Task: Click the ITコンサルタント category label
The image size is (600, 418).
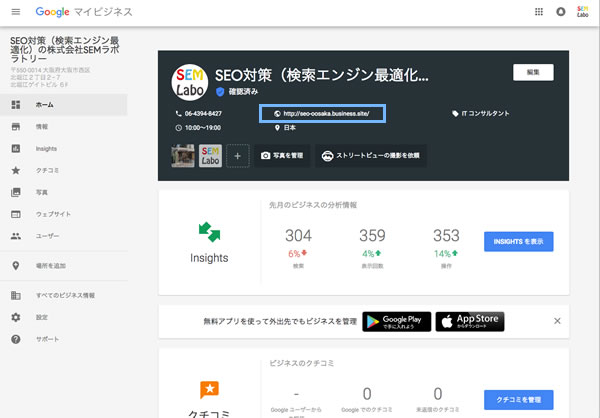Action: pos(485,114)
